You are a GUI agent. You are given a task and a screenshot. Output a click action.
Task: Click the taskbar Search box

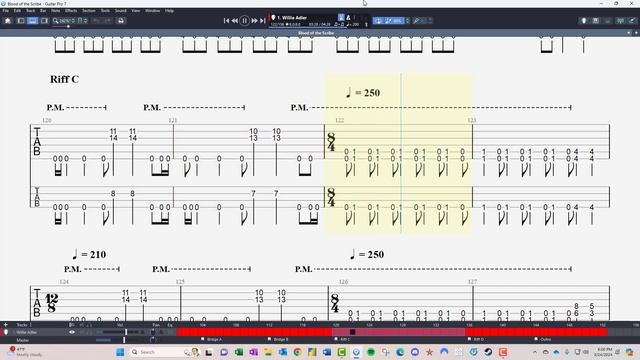tap(163, 352)
